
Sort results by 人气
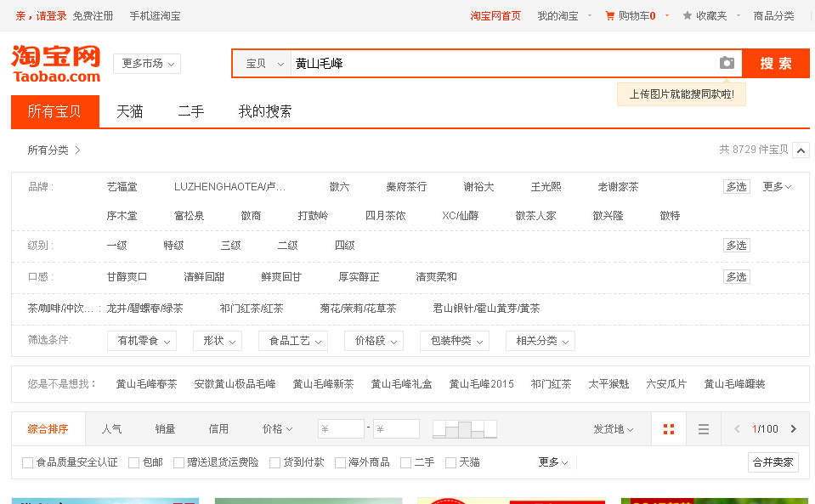[111, 428]
